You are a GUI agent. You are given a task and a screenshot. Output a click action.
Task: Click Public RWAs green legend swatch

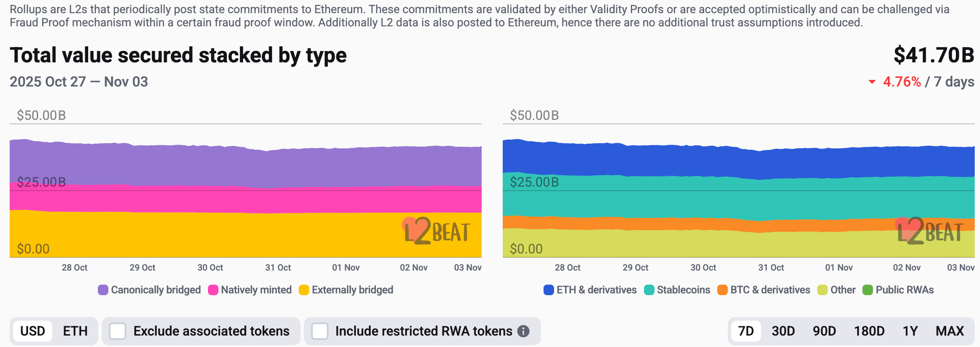pyautogui.click(x=868, y=290)
